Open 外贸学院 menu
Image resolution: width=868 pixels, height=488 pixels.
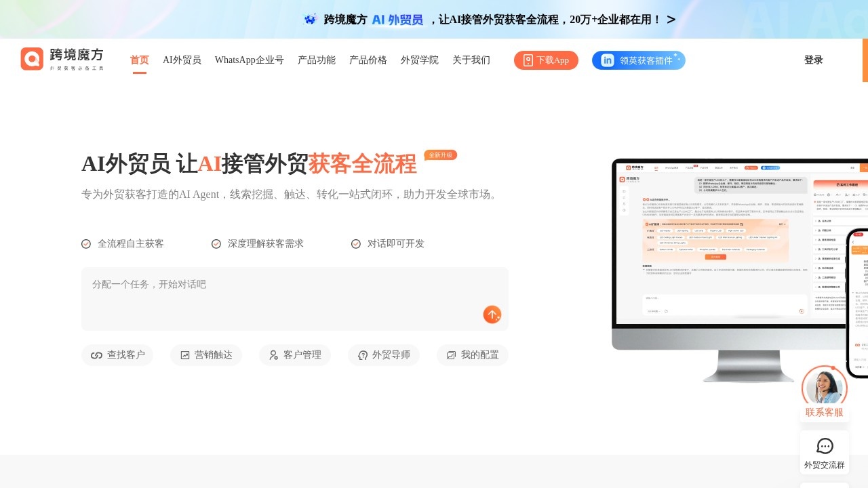[420, 60]
